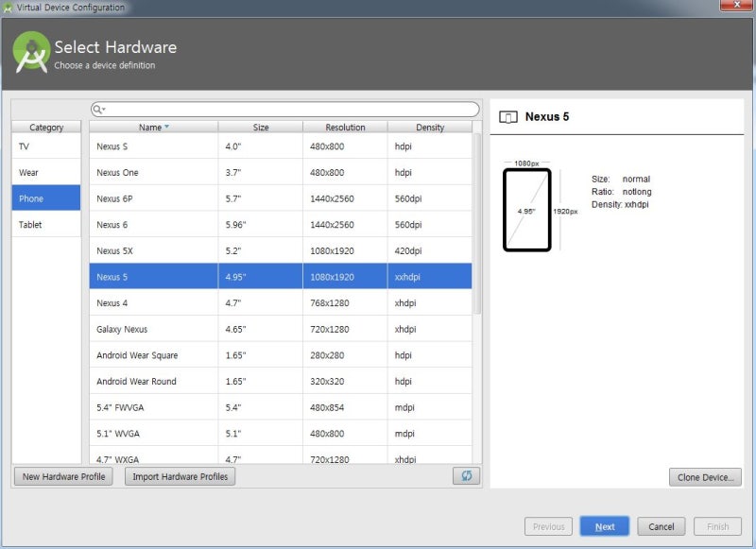Viewport: 756px width, 549px height.
Task: Select the Android Wear Round row
Action: 281,381
